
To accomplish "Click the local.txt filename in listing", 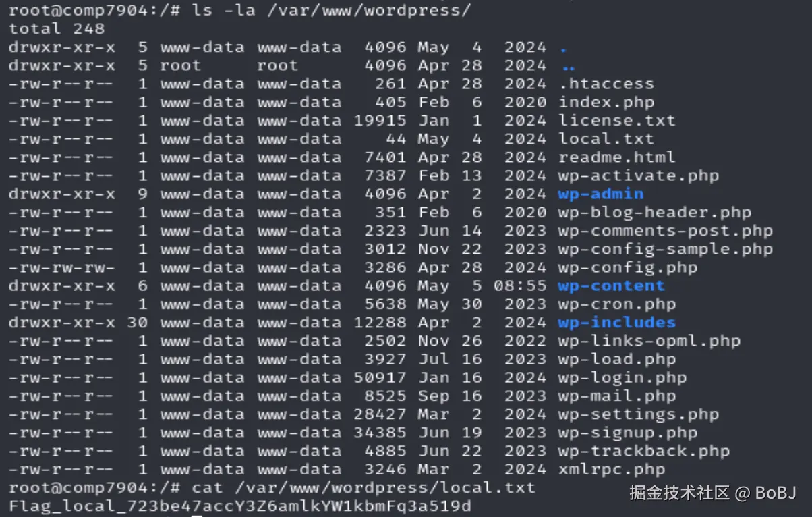I will coord(606,139).
